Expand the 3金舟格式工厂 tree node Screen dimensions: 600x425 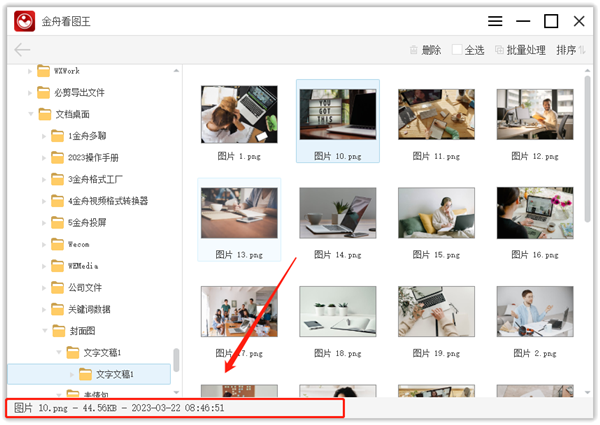pos(44,179)
